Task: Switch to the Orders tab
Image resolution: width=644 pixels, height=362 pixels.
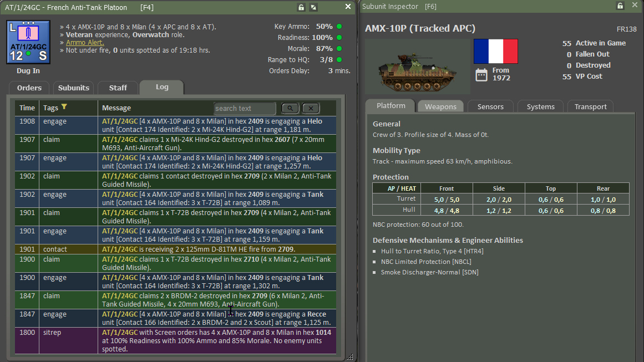Action: click(x=29, y=88)
